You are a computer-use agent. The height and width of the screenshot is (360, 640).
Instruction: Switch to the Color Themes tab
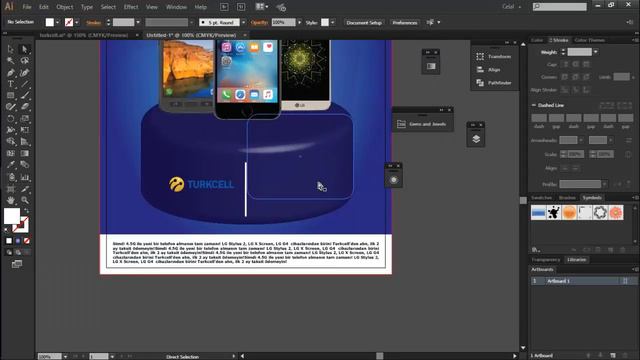pos(589,40)
